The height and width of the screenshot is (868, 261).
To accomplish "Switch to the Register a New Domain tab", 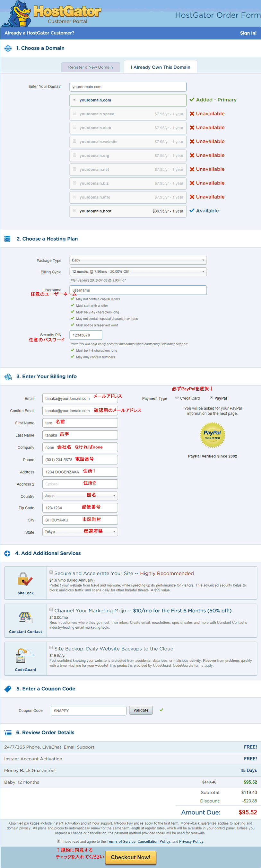I will (x=90, y=67).
